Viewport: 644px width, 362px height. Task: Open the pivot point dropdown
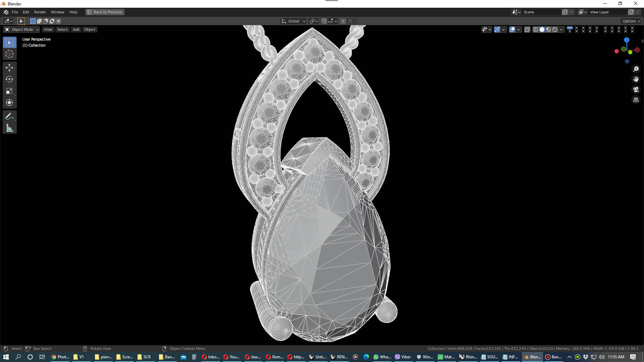point(314,21)
